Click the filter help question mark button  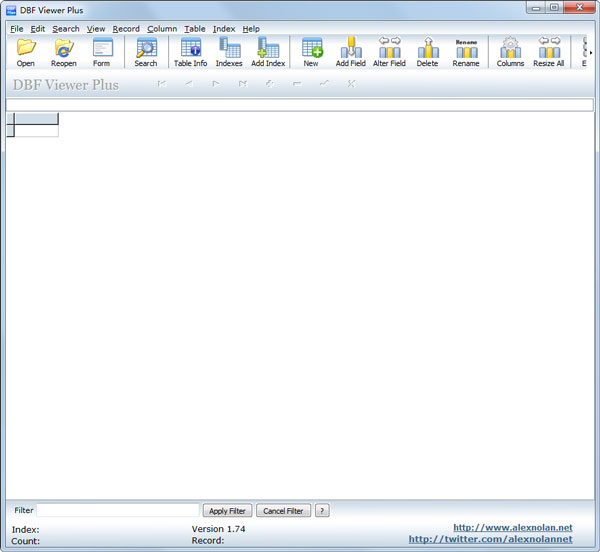tap(322, 511)
